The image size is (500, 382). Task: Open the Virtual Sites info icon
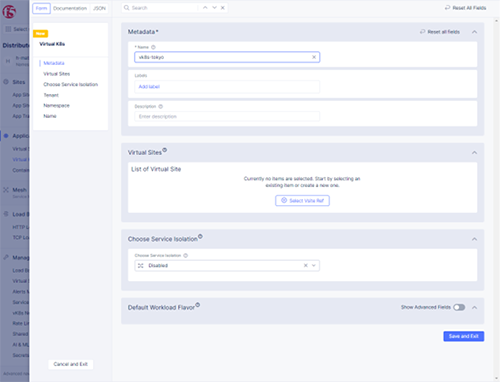click(165, 150)
